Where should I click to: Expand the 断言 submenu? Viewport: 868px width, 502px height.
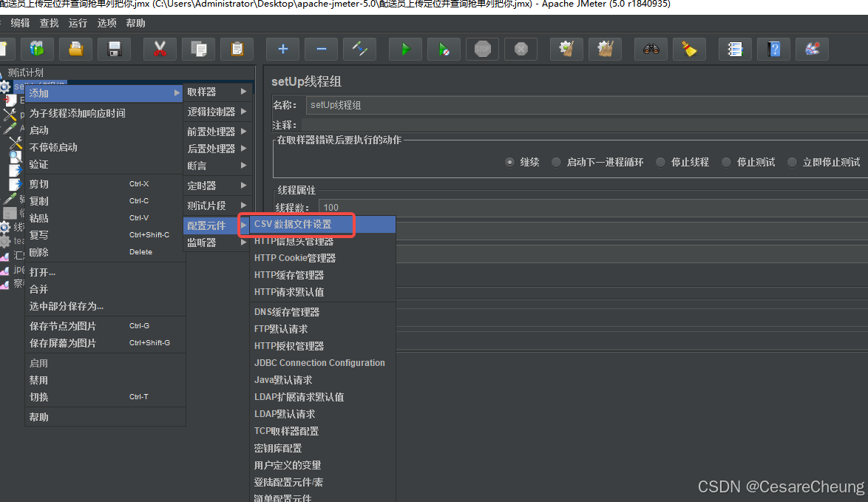coord(217,166)
